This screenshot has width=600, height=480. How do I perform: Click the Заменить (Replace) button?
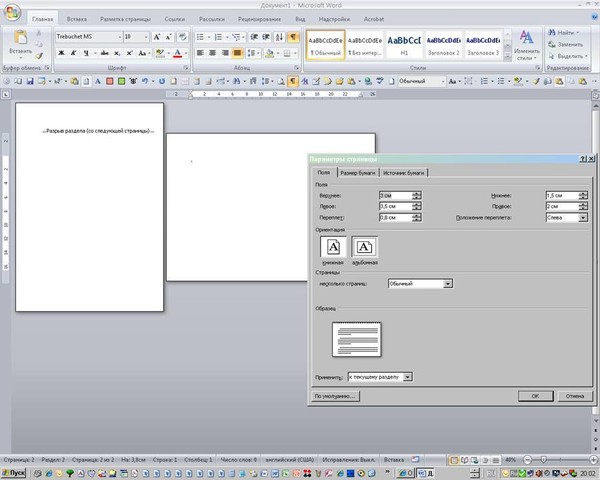pyautogui.click(x=566, y=44)
